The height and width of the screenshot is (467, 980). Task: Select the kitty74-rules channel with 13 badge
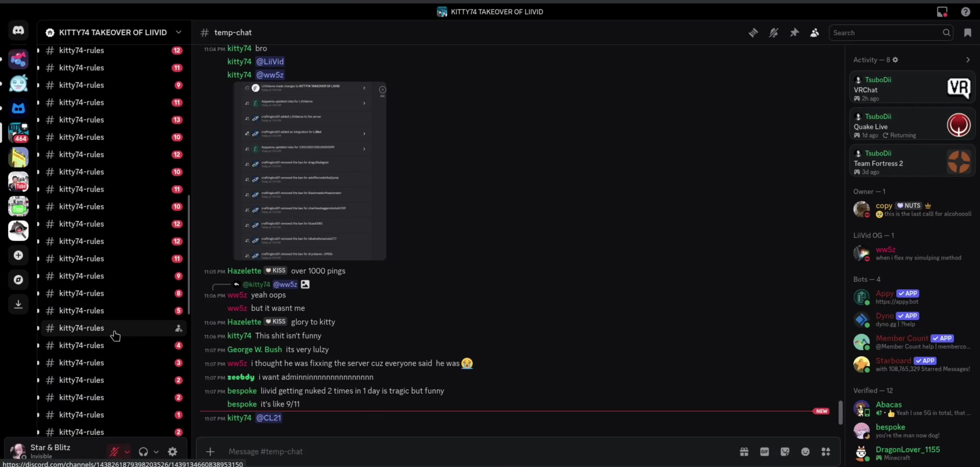point(113,120)
